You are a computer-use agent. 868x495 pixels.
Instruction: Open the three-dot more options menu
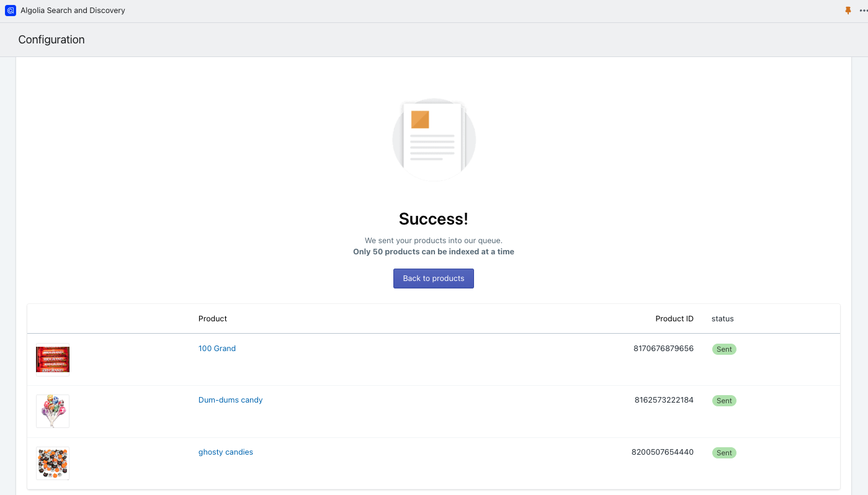(863, 11)
